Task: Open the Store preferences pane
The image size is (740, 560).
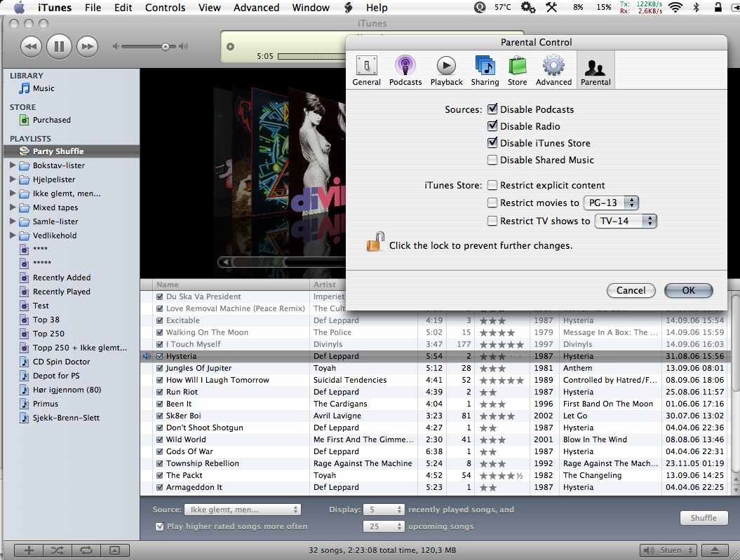Action: click(517, 71)
